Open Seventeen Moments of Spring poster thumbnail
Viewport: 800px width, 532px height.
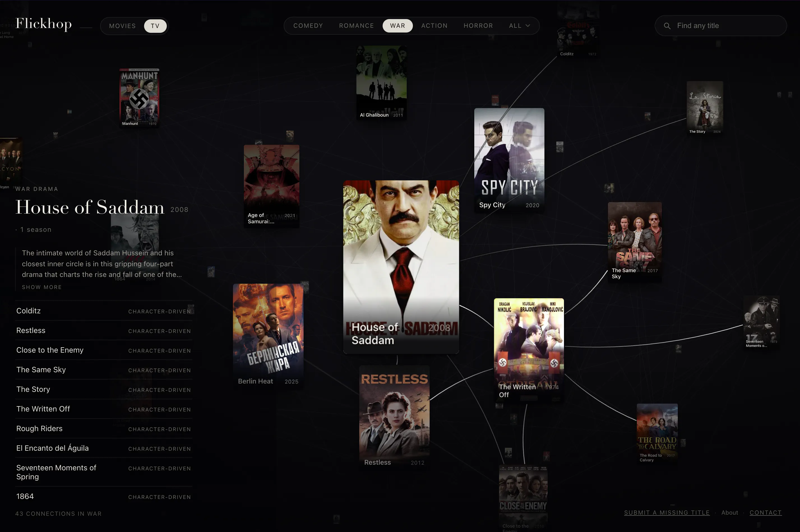tap(761, 322)
